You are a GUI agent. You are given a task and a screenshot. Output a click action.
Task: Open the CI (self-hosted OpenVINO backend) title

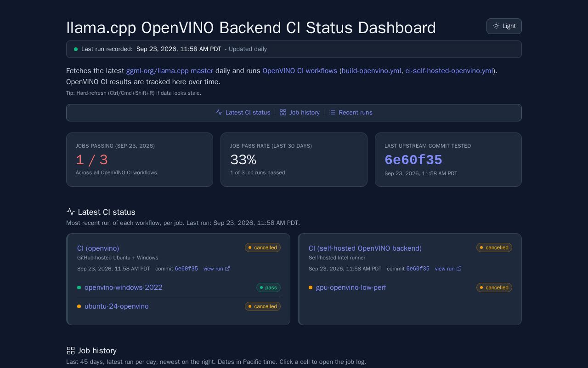click(365, 248)
